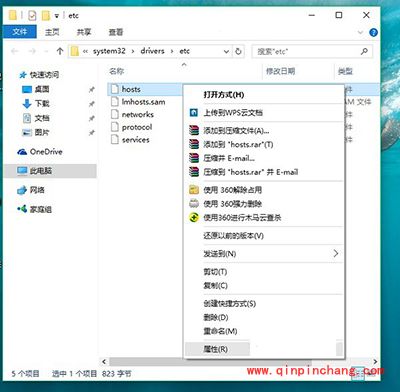Viewport: 400px width, 392px height.
Task: Click the search magnifier icon
Action: click(x=364, y=51)
